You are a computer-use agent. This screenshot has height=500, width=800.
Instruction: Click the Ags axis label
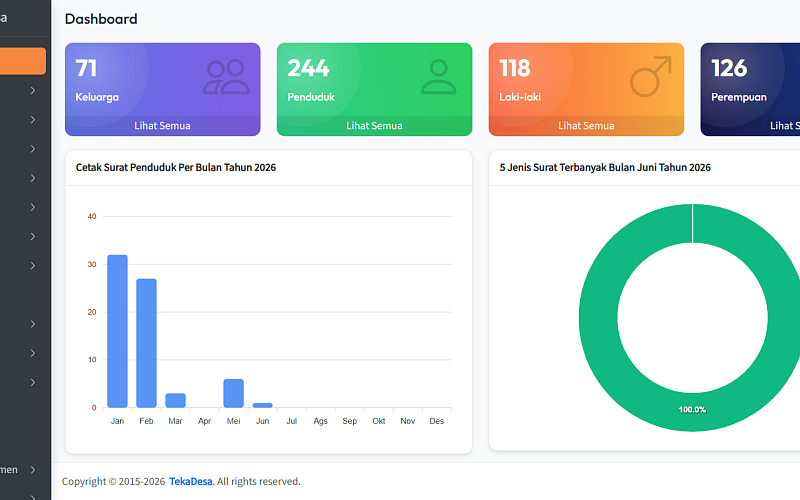coord(320,421)
